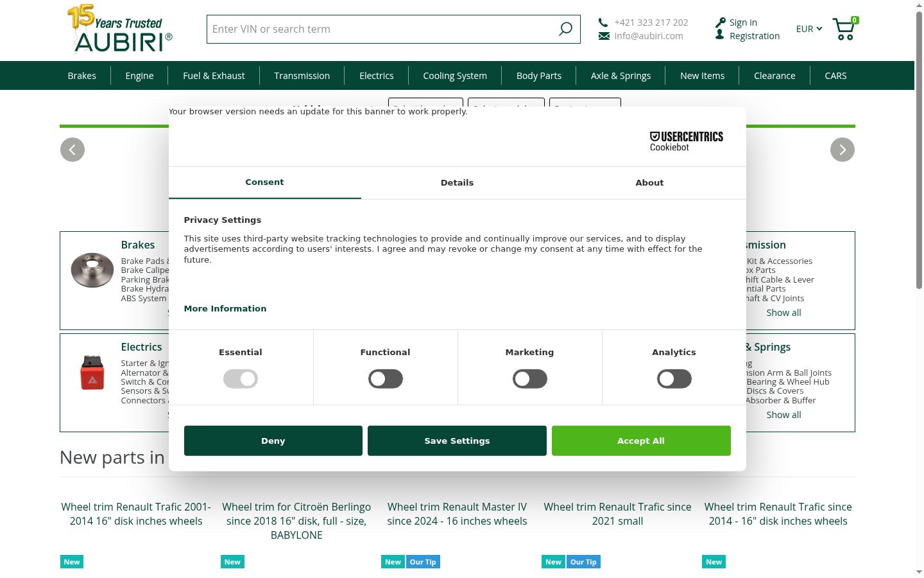Screen dimensions: 924x578
Task: Switch to the Consent tab
Action: 264,182
